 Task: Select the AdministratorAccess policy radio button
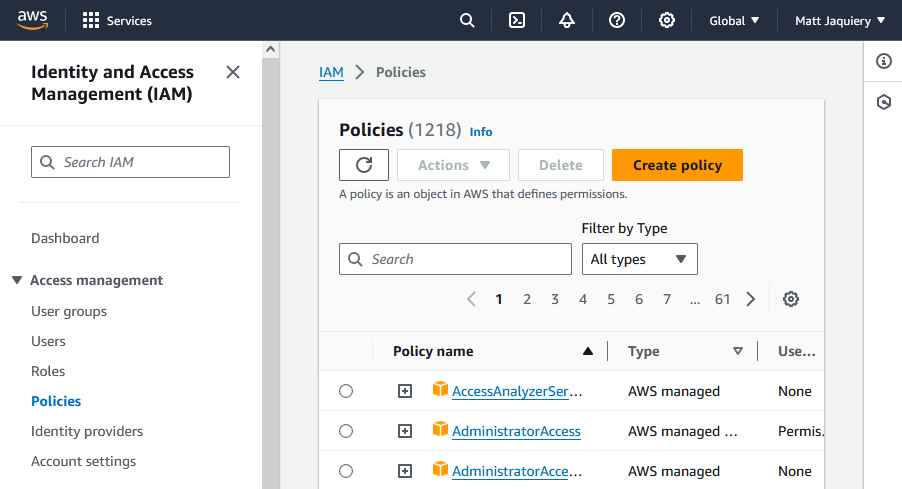coord(346,431)
